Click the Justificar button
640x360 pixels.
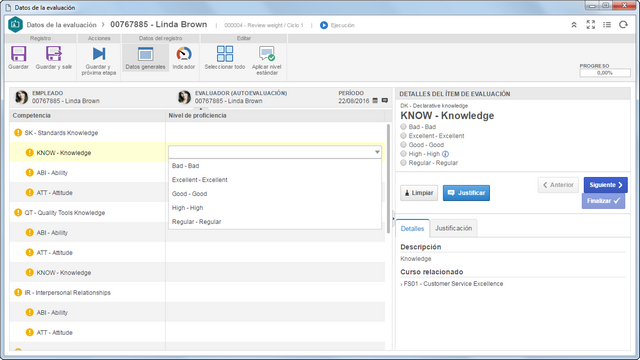(x=466, y=193)
